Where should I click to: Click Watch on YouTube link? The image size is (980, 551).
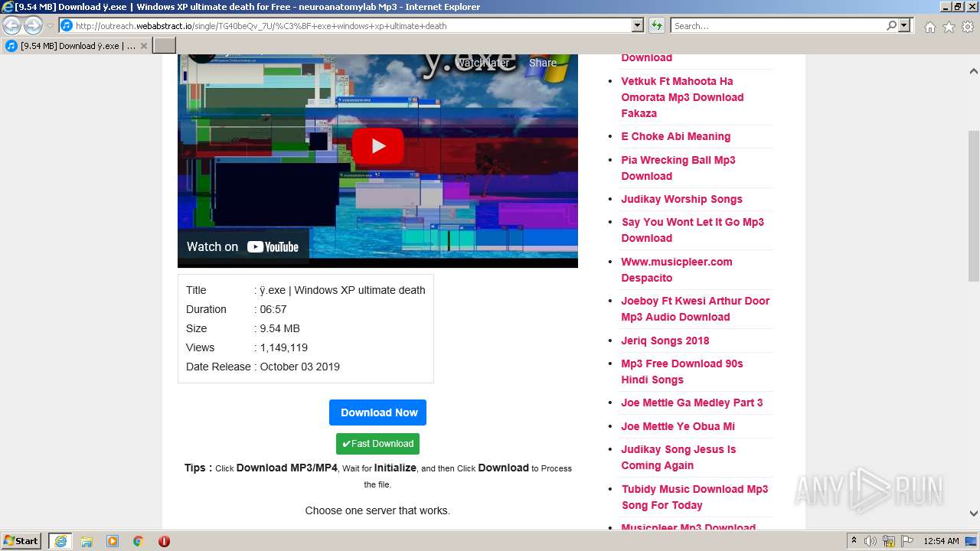pyautogui.click(x=243, y=246)
